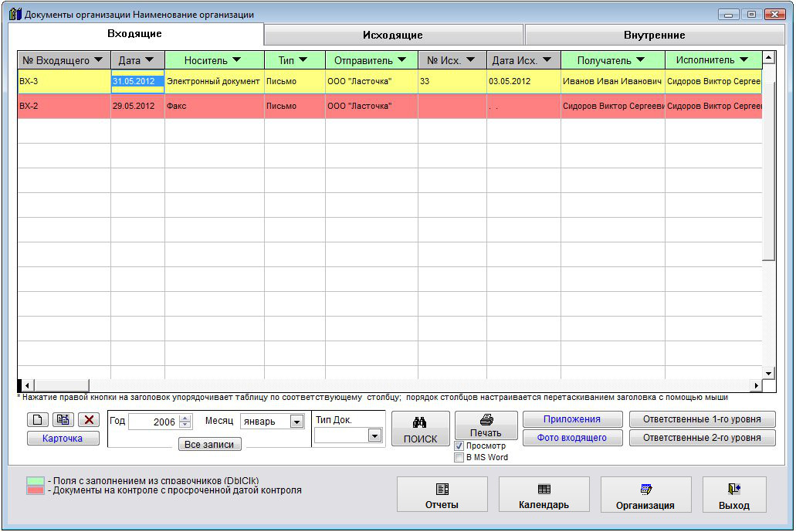Click the new document icon button
Viewport: 796px width, 532px height.
38,420
